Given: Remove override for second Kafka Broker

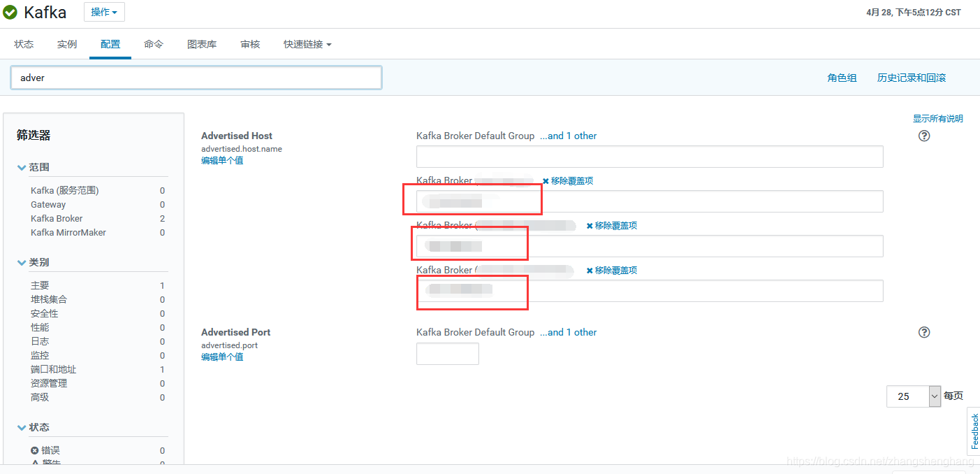Looking at the screenshot, I should tap(611, 225).
